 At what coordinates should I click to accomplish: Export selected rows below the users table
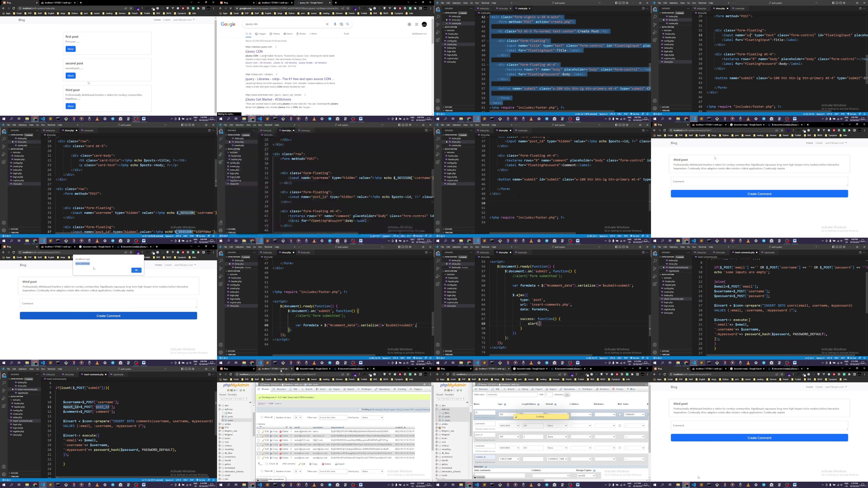pos(340,464)
